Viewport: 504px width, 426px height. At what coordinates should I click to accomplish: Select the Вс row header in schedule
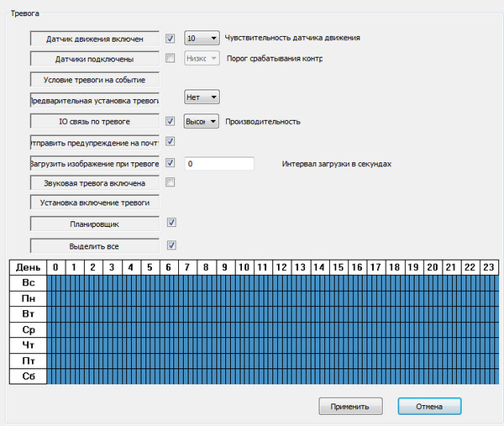[28, 282]
